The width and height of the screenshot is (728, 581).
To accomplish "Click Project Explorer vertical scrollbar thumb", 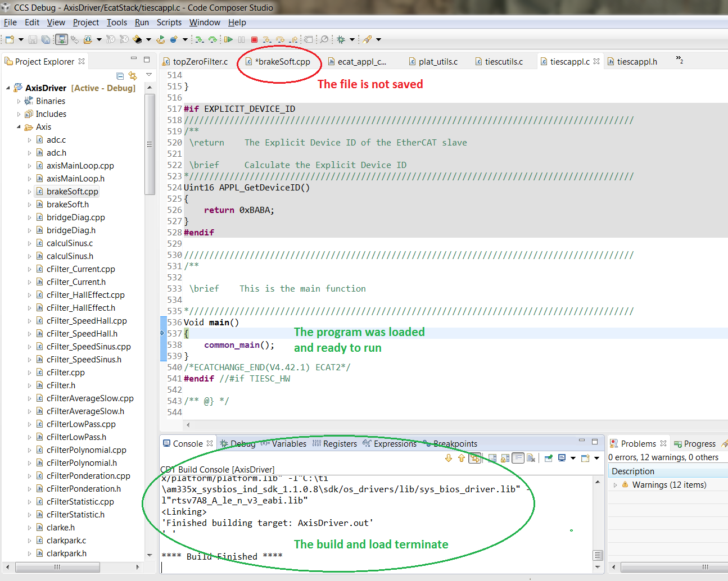I will pos(150,144).
